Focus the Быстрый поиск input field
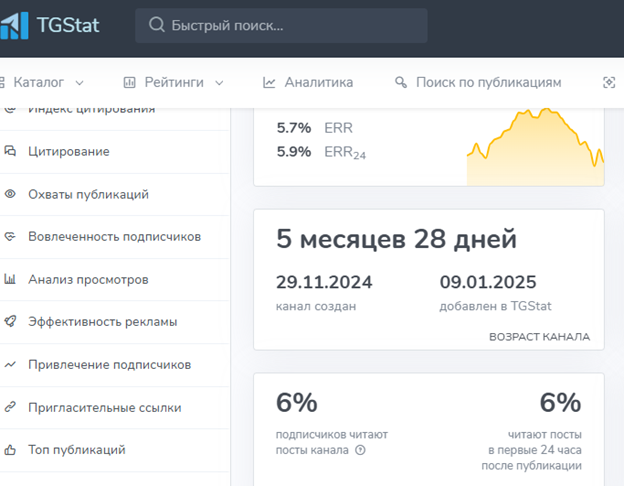Screen dimensions: 624x486 [290, 25]
